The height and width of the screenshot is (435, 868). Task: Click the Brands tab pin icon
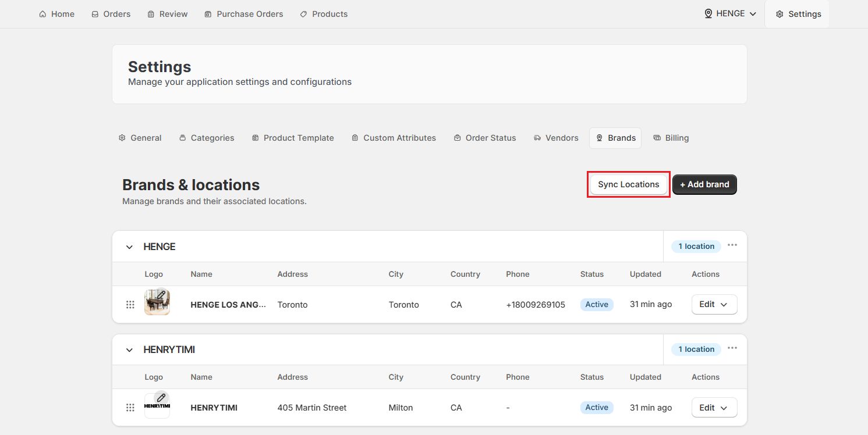(x=599, y=138)
